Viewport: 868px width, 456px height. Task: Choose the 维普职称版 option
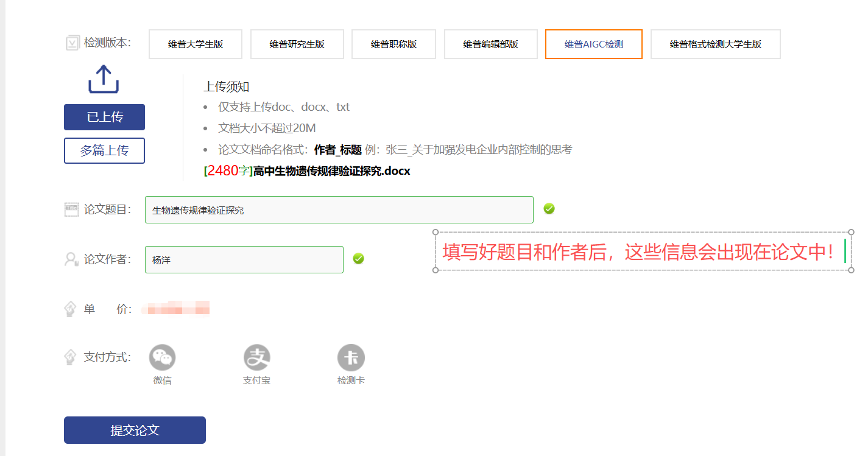click(393, 44)
